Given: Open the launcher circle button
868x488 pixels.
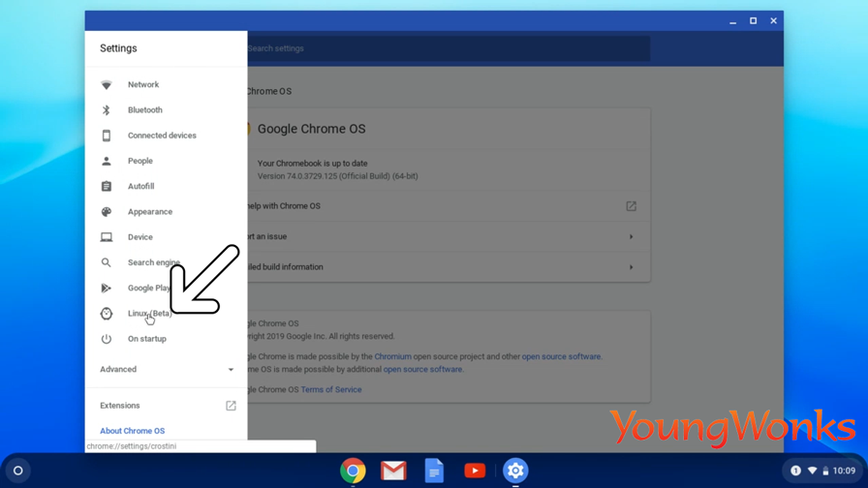Looking at the screenshot, I should pyautogui.click(x=18, y=471).
